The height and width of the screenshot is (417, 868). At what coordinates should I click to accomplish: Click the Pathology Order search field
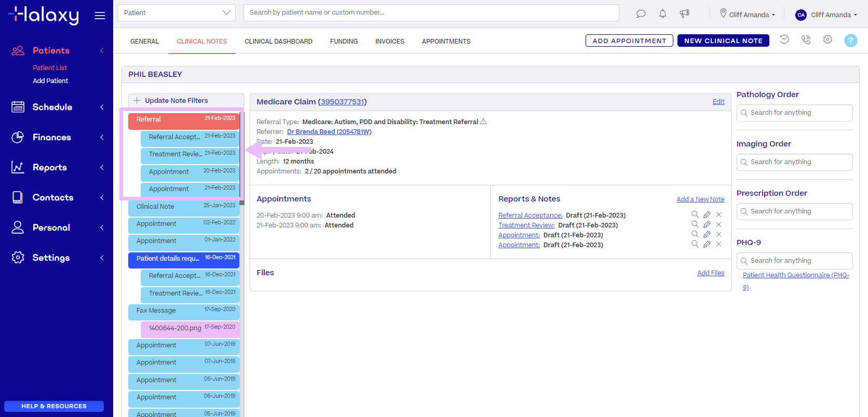(x=794, y=113)
